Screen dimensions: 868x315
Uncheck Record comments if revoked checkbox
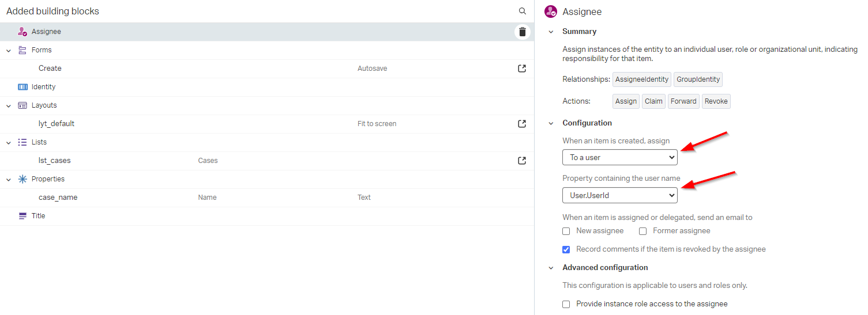click(566, 249)
